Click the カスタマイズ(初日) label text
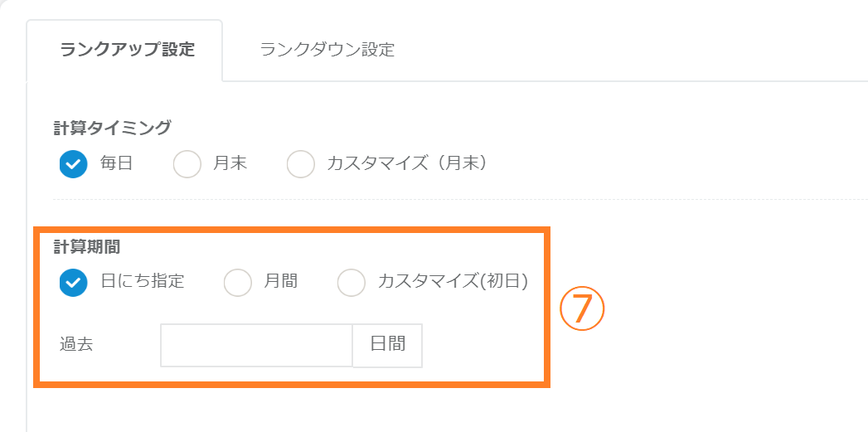 (453, 282)
